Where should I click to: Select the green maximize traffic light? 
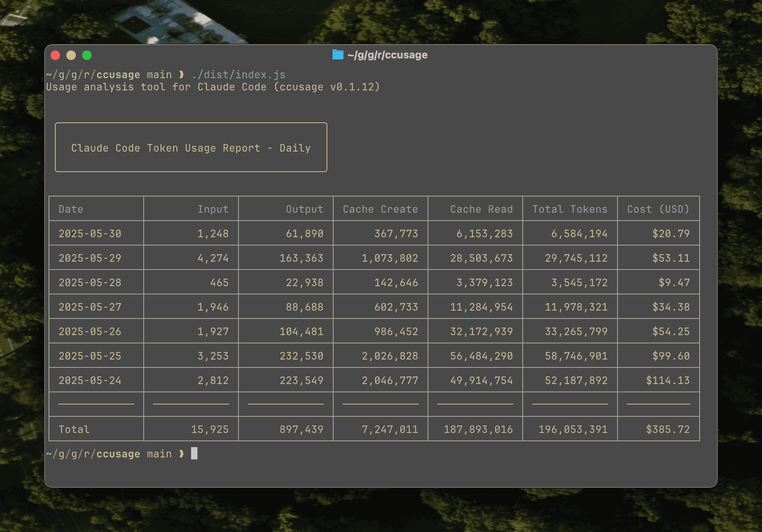(87, 55)
